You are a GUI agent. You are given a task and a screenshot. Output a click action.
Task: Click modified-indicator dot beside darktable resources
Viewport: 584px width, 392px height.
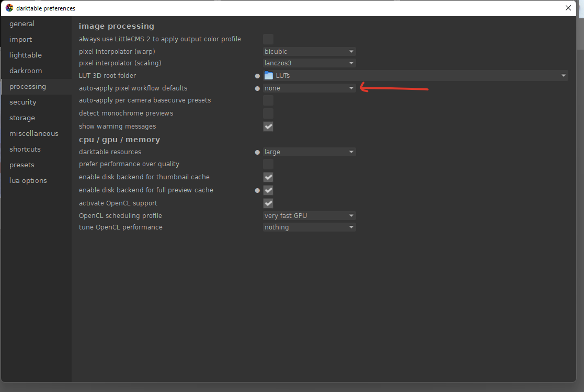tap(257, 152)
